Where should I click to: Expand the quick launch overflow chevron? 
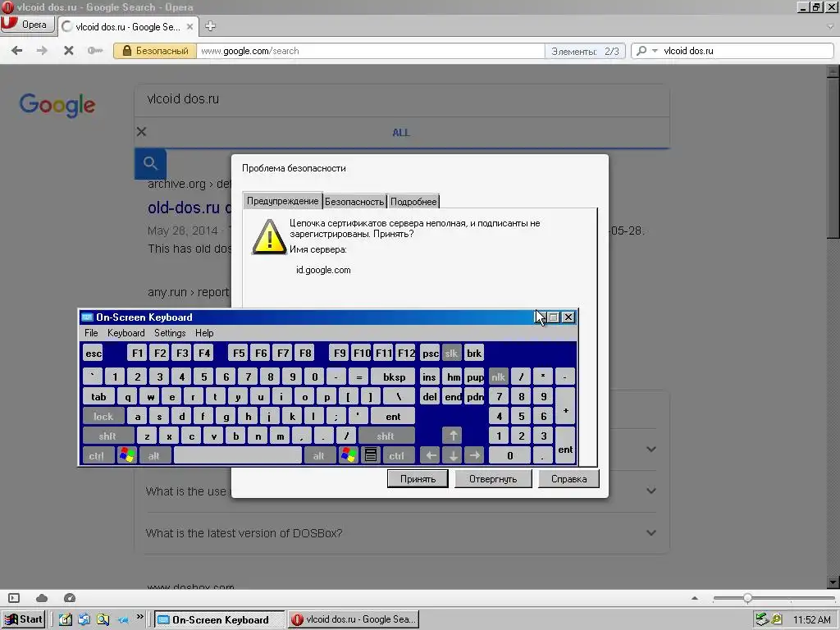(x=139, y=617)
